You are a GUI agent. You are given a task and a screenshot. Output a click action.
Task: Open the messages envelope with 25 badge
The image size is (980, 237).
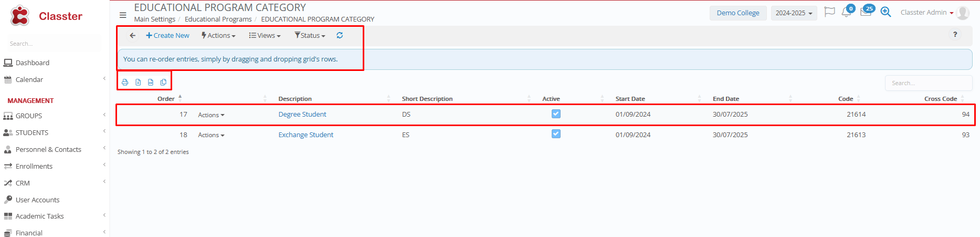[x=866, y=13]
